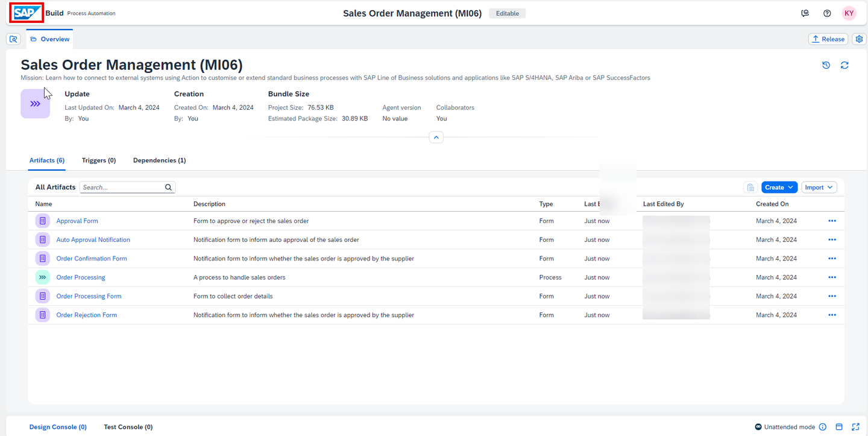The width and height of the screenshot is (868, 436).
Task: Click the "Process" type cell
Action: (x=550, y=277)
